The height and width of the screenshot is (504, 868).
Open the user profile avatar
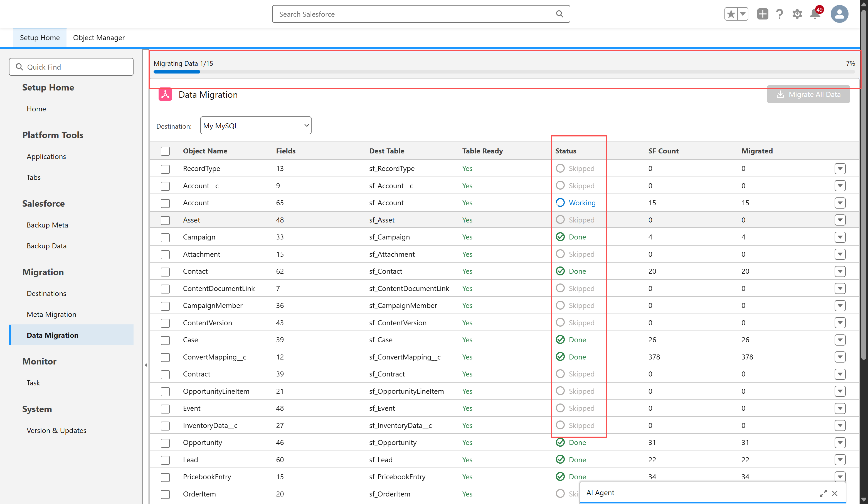(839, 14)
